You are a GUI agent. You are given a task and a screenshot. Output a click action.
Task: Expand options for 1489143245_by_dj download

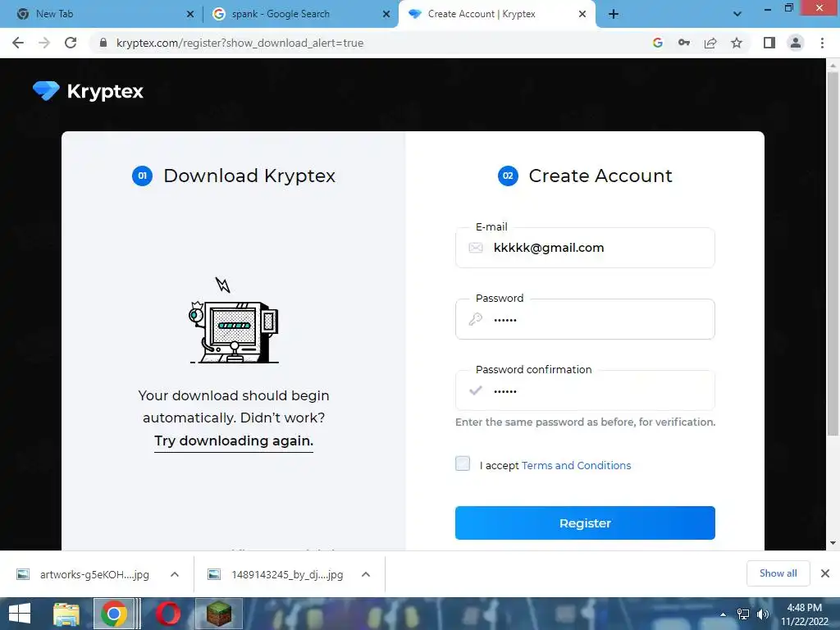pos(366,574)
